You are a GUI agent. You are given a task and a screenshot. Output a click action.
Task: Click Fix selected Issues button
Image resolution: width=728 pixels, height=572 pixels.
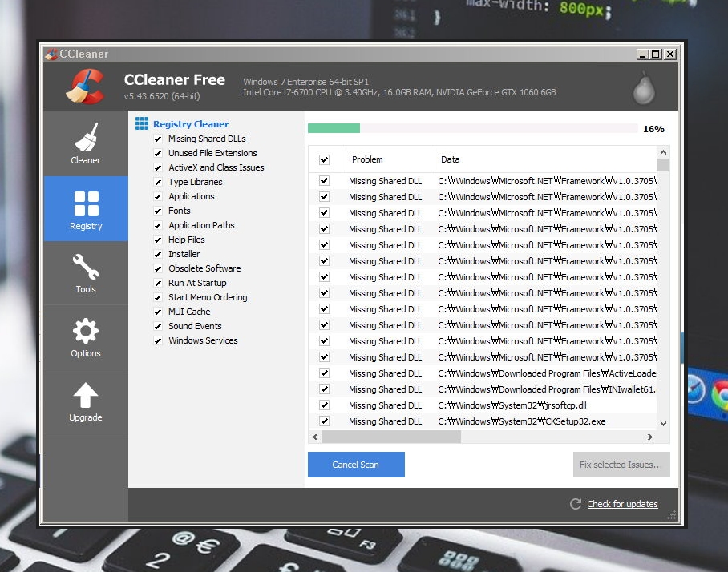point(621,465)
